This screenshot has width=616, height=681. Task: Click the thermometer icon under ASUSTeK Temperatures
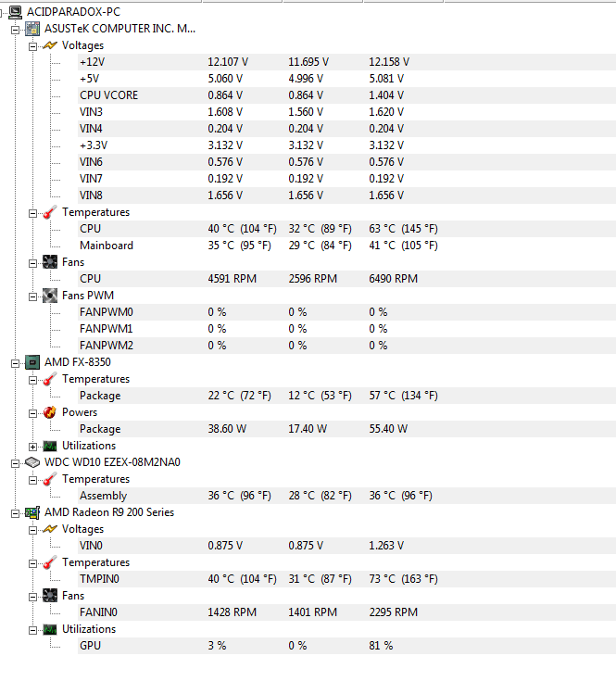coord(50,212)
